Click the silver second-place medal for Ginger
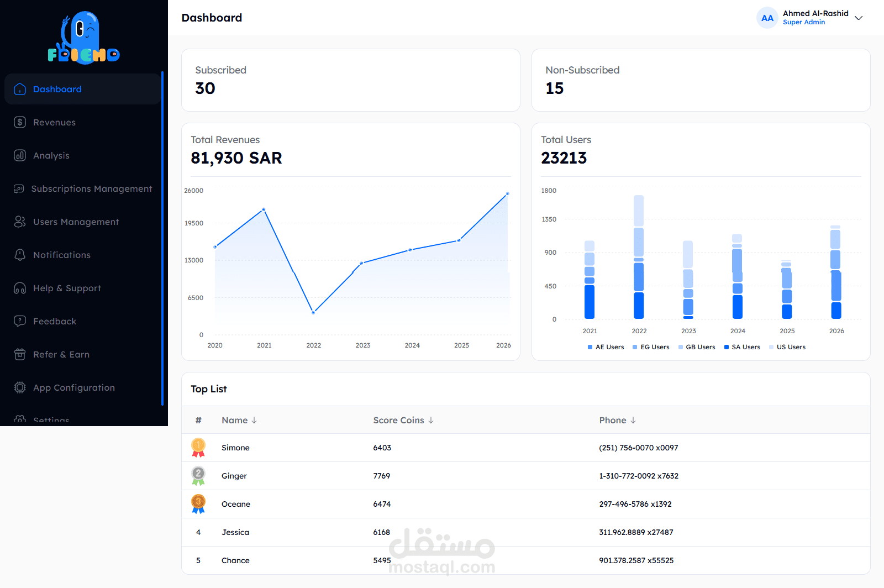Viewport: 884px width, 588px height. point(198,476)
